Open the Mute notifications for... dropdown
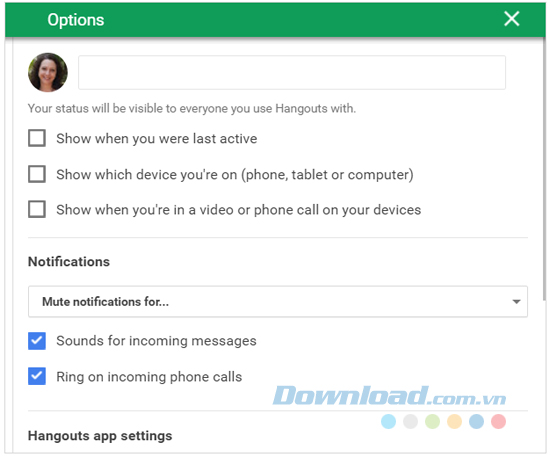Screen dimensions: 550x457 coord(278,302)
